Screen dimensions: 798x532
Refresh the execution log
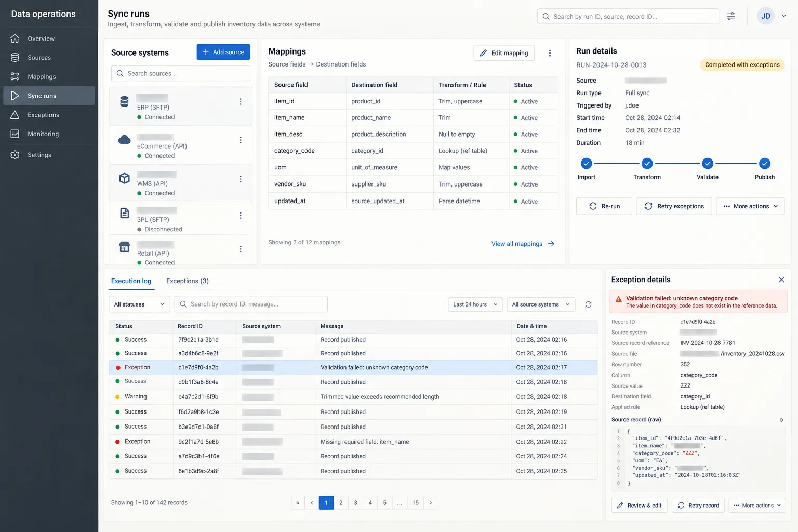click(588, 304)
